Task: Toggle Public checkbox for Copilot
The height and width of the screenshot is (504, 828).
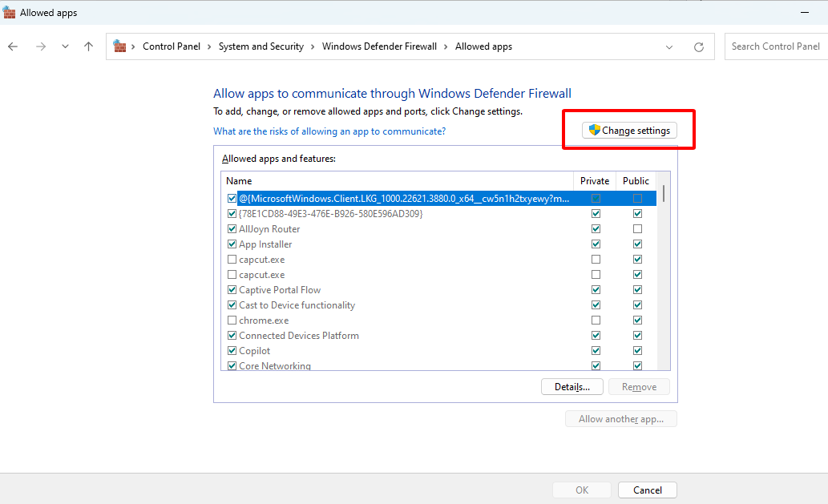Action: point(637,351)
